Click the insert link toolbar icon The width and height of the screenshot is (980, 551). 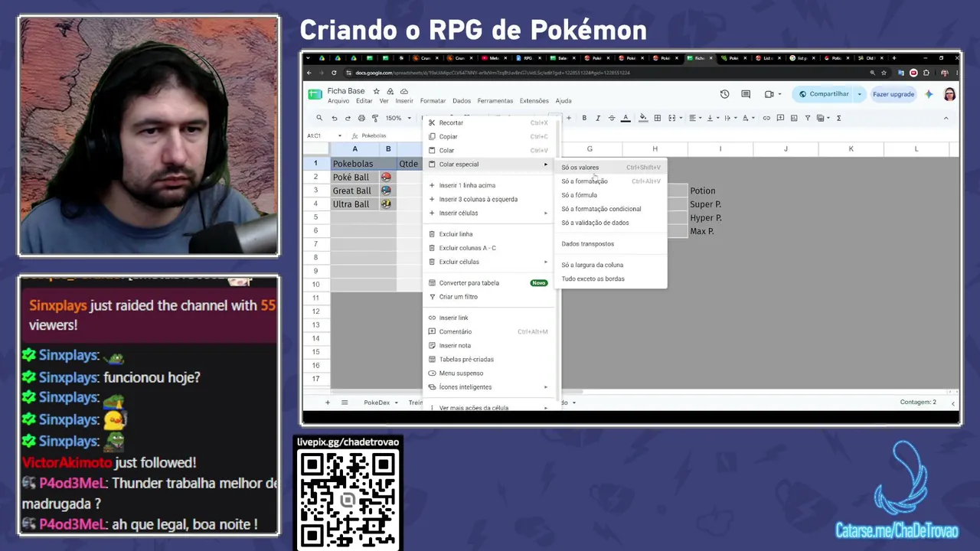click(x=766, y=118)
